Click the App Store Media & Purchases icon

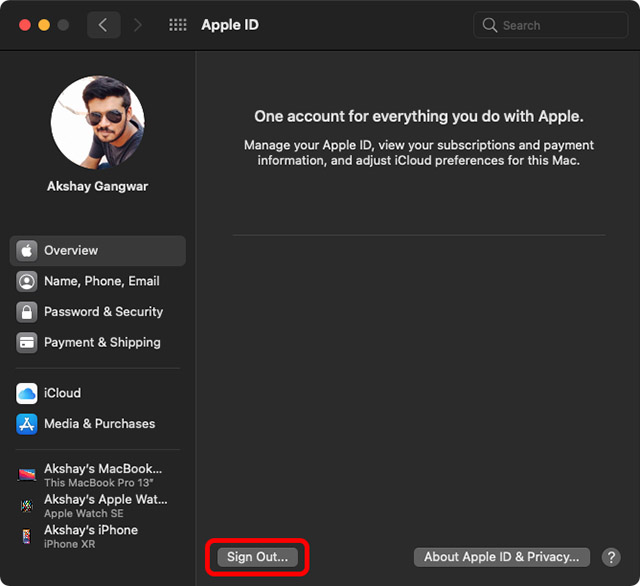coord(27,424)
